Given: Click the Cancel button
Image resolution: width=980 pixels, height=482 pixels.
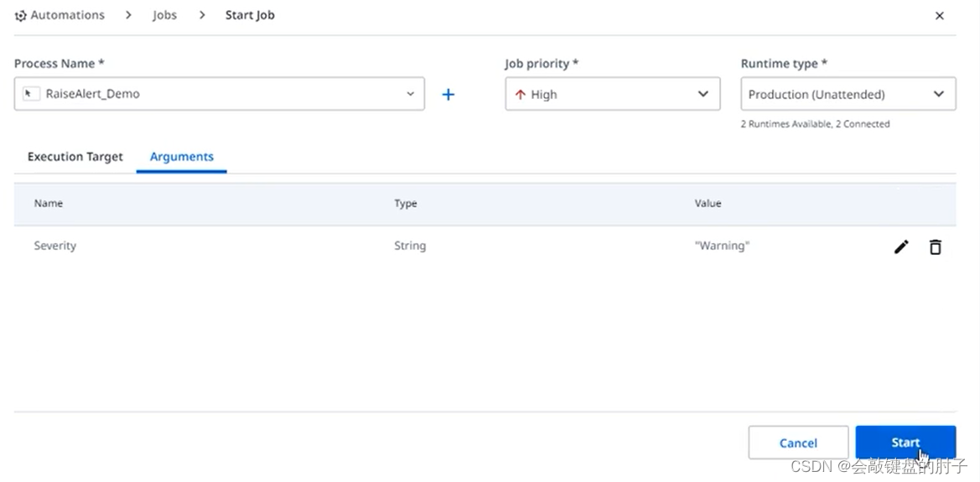Looking at the screenshot, I should [x=798, y=443].
